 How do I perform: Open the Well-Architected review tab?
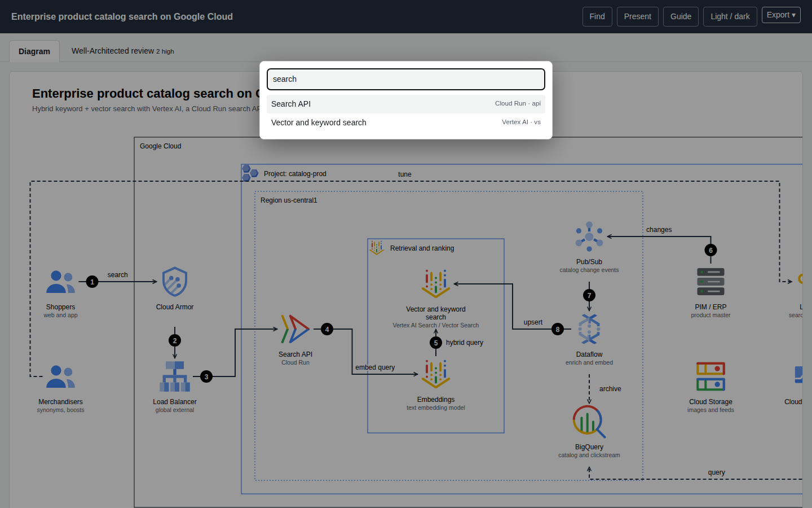pyautogui.click(x=122, y=51)
